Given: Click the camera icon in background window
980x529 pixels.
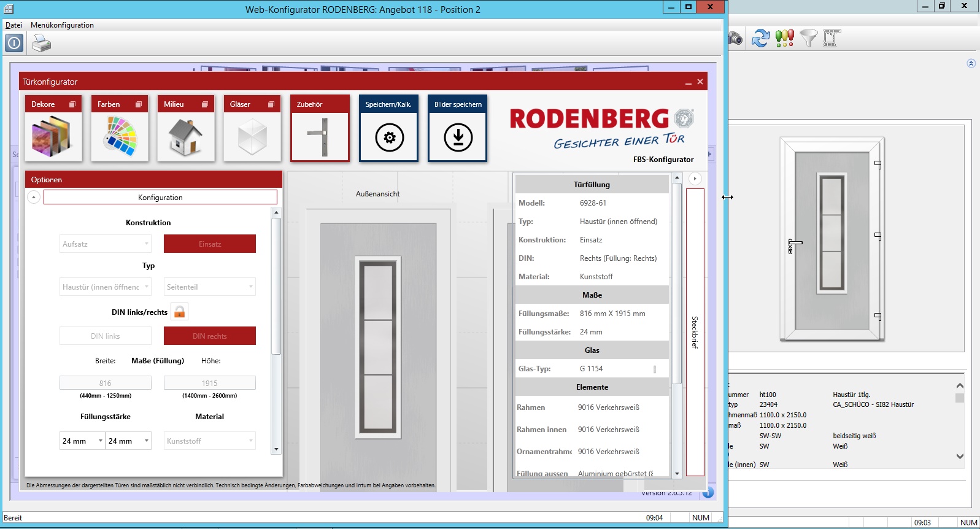Looking at the screenshot, I should pos(735,39).
